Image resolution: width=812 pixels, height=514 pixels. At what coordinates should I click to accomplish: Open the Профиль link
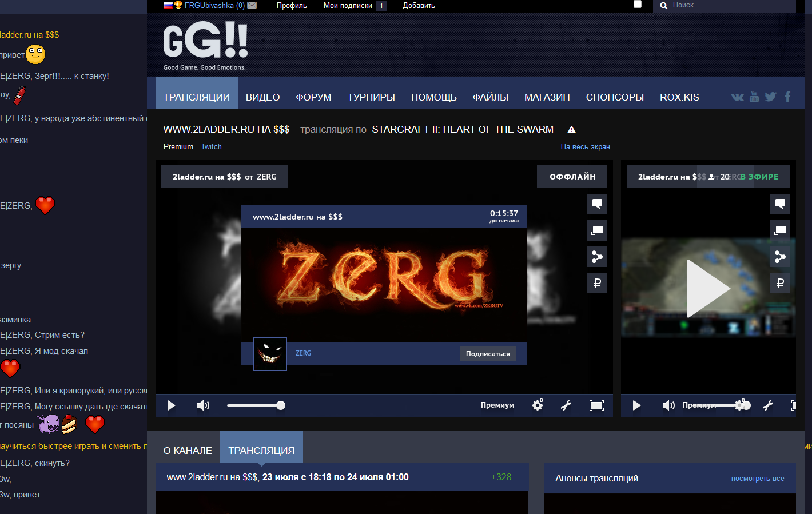point(292,5)
